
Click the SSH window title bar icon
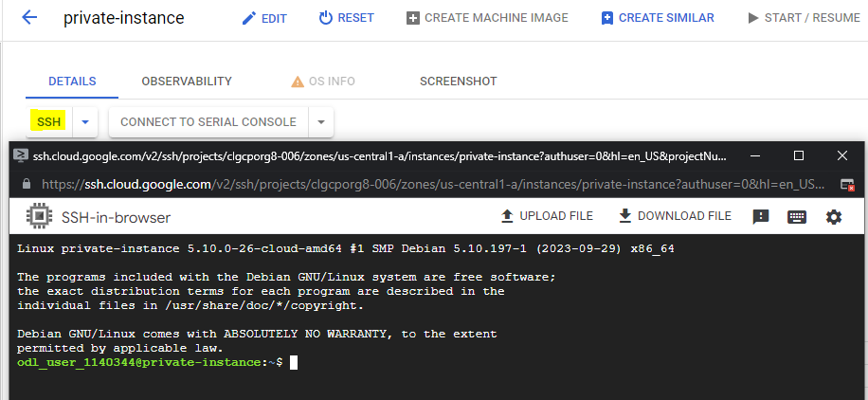tap(20, 155)
